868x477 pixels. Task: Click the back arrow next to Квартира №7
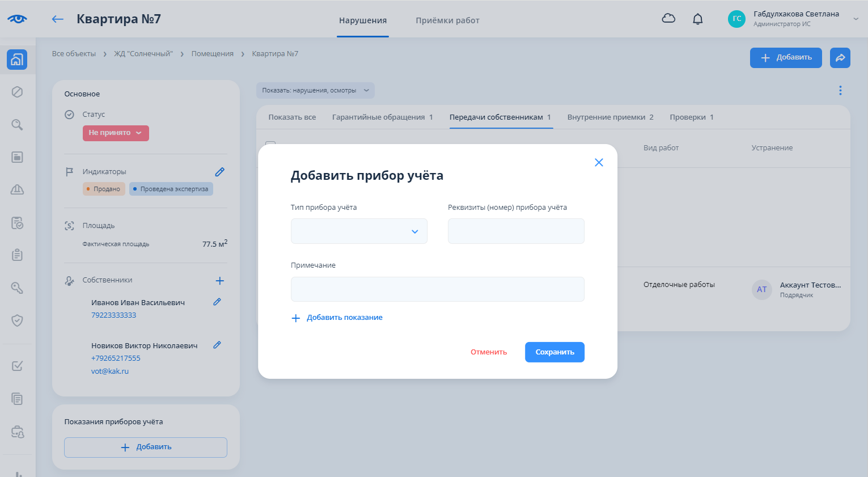tap(57, 19)
